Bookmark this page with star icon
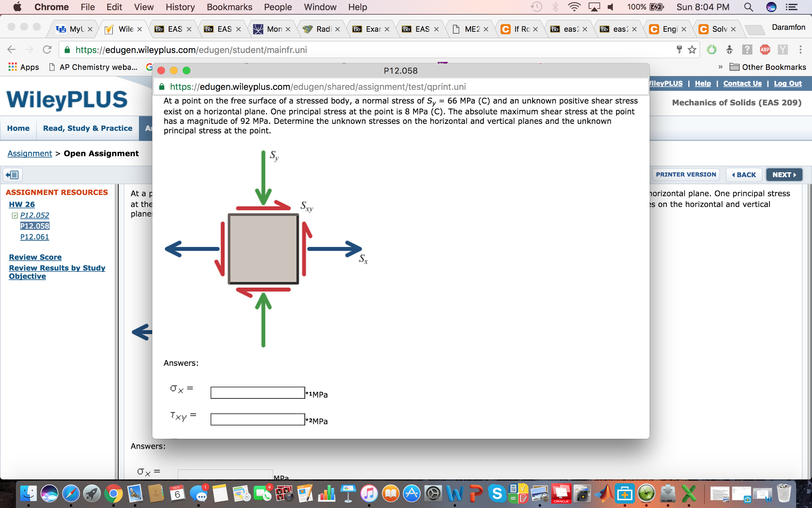The height and width of the screenshot is (508, 812). (692, 50)
